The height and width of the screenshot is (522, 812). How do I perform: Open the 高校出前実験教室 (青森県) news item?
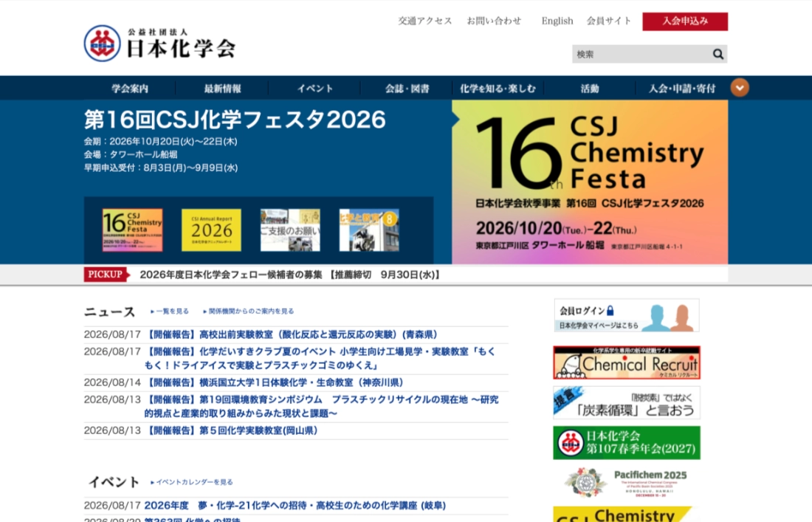291,334
